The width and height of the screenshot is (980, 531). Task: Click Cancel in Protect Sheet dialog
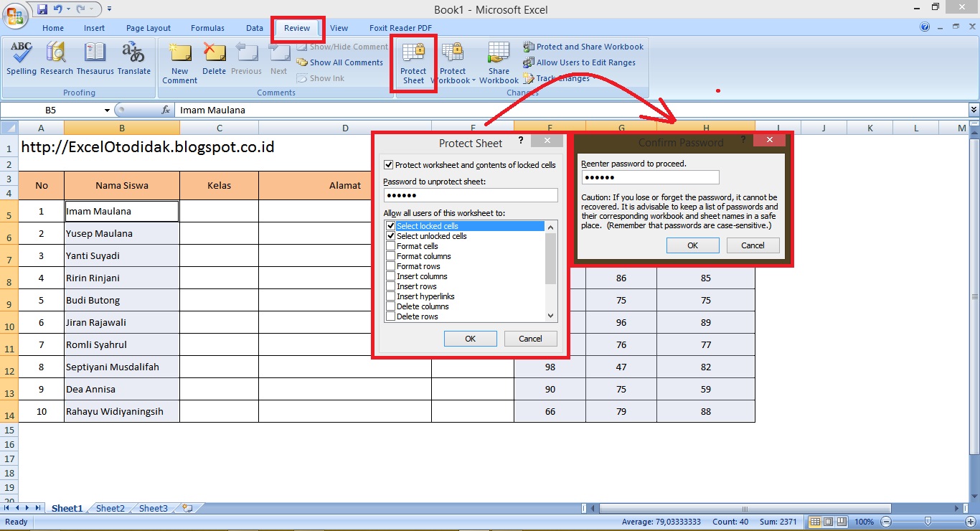pyautogui.click(x=531, y=339)
